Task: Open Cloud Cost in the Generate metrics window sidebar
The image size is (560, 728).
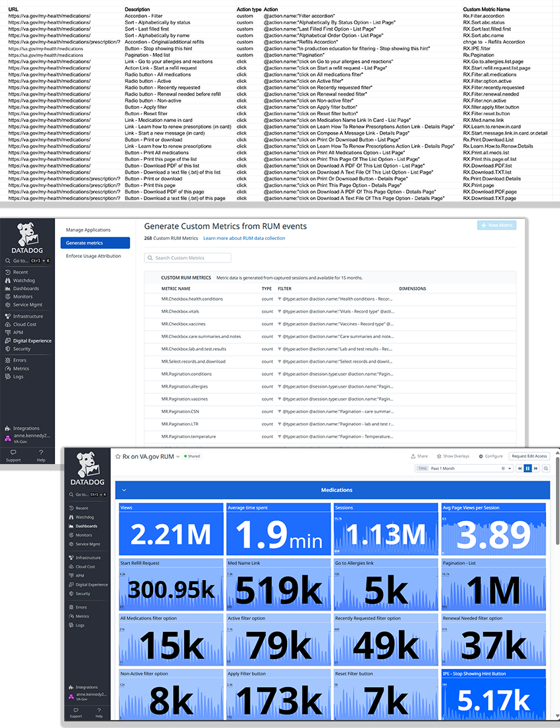Action: 21,324
